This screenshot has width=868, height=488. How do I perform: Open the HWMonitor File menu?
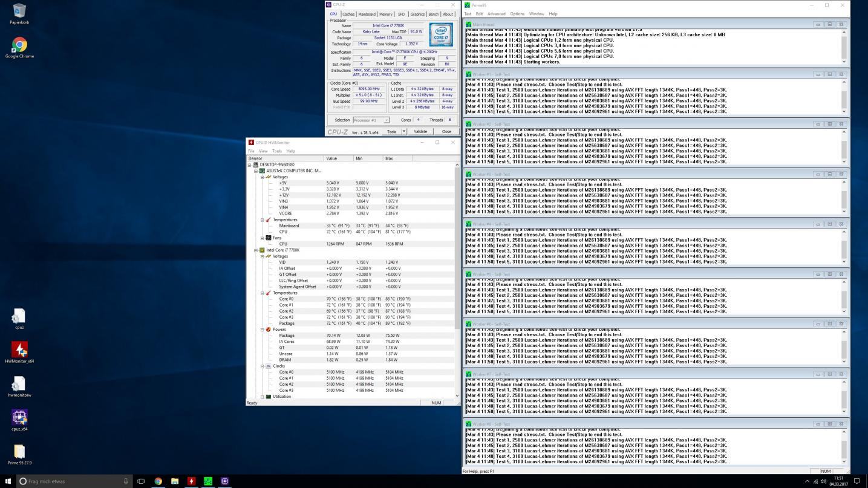[251, 151]
